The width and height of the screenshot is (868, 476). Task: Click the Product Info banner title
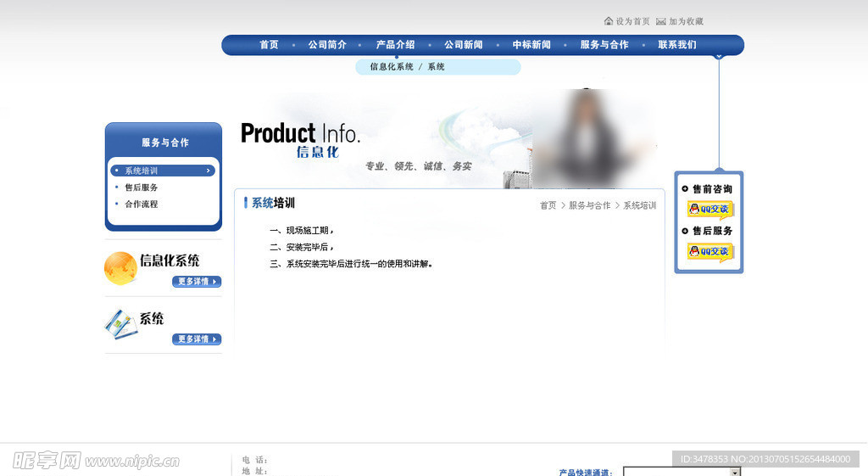pos(300,133)
